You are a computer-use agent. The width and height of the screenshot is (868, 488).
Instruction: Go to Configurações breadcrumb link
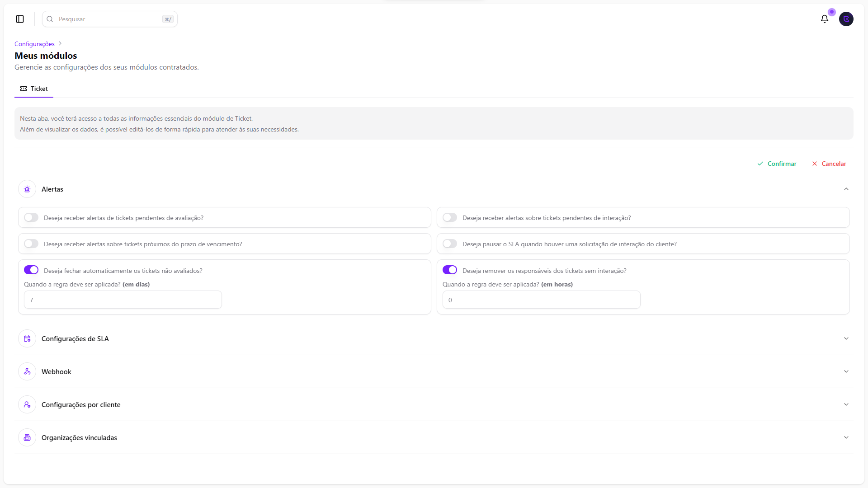click(34, 44)
